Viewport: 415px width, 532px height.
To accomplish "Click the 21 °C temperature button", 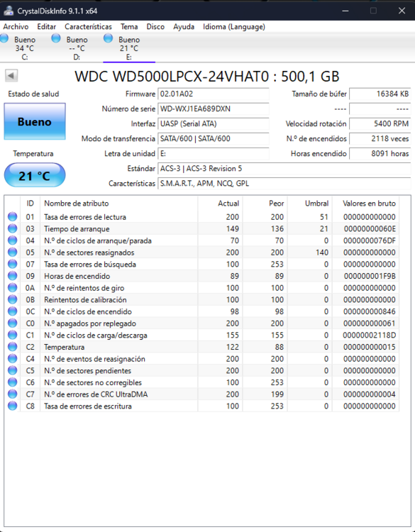I will pos(35,175).
